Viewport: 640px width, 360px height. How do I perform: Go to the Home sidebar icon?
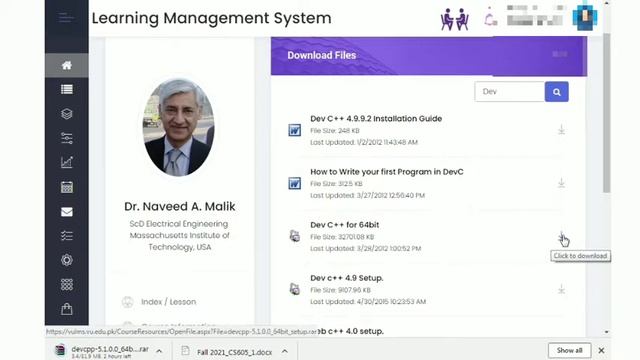(x=67, y=65)
